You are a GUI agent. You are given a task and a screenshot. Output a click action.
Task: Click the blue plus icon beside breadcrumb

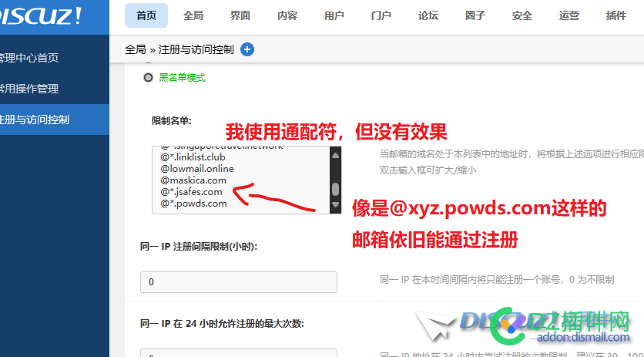(247, 50)
